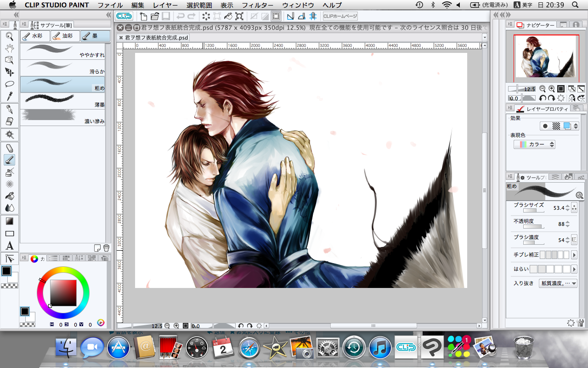Viewport: 588px width, 368px height.
Task: Open a file via folder icon
Action: click(154, 17)
